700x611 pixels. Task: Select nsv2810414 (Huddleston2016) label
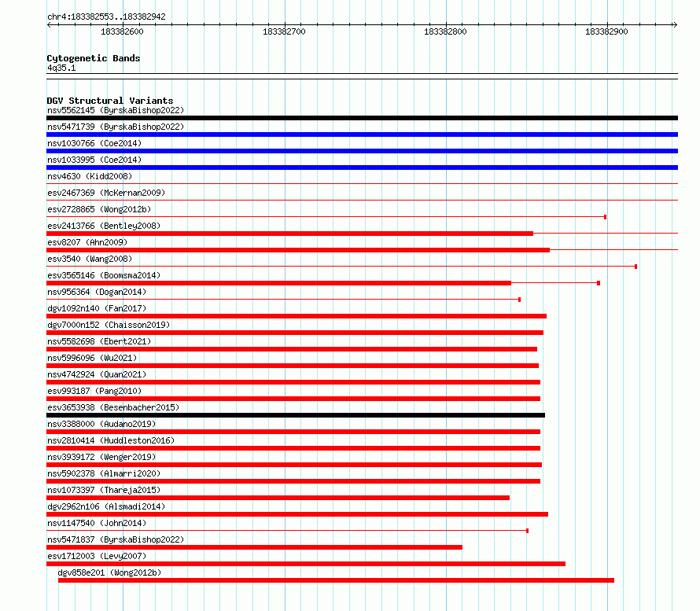point(111,440)
